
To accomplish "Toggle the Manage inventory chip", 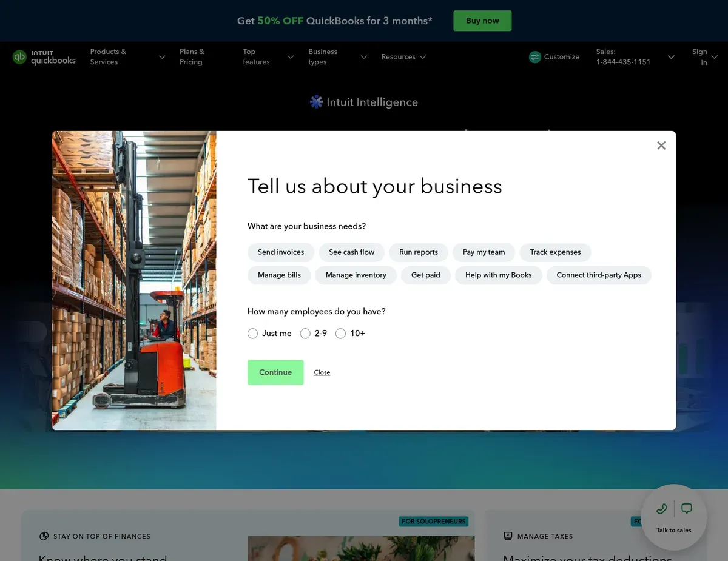I will pos(356,275).
